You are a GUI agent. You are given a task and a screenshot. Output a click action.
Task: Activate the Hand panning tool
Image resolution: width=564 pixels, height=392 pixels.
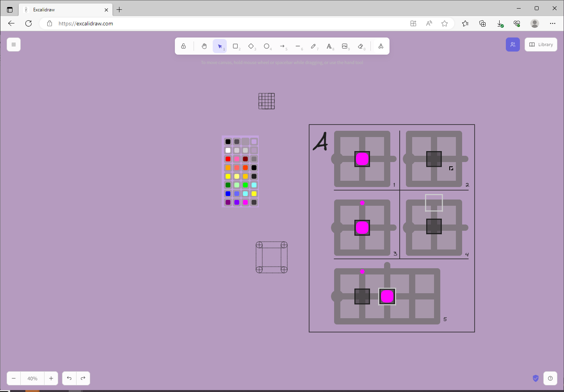point(204,46)
